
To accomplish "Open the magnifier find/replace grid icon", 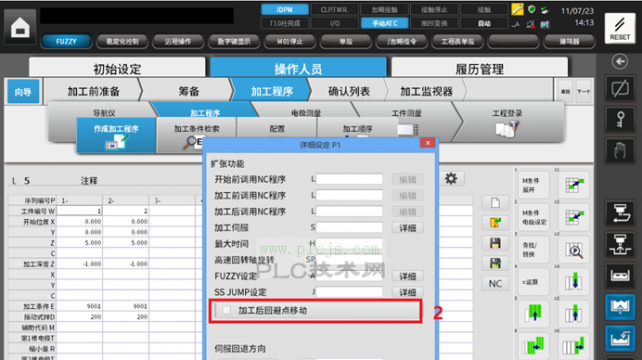I will pyautogui.click(x=574, y=250).
